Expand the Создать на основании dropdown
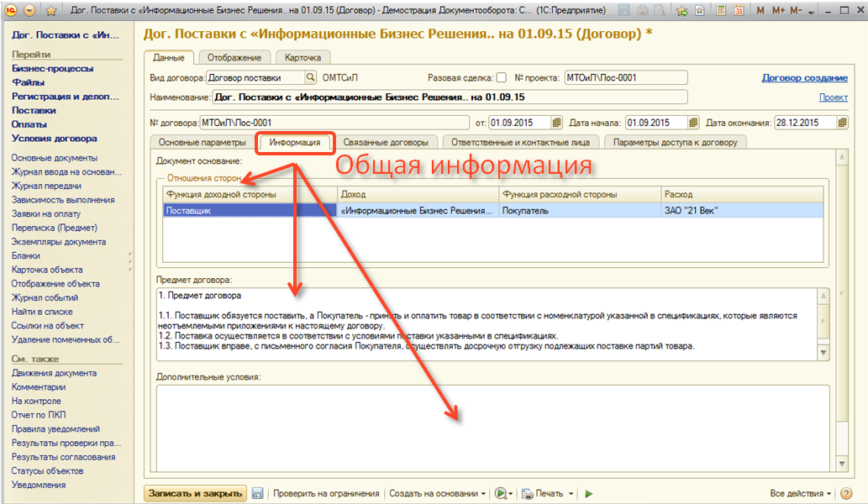 (x=438, y=494)
